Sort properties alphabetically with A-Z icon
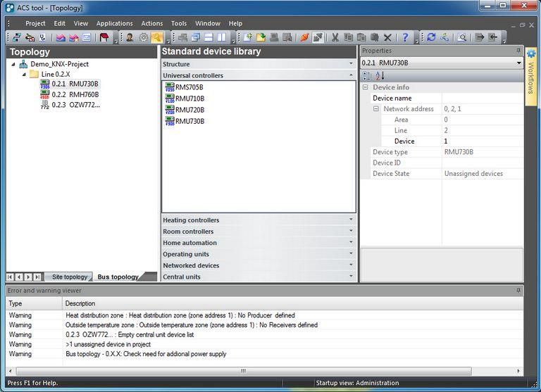 coord(380,75)
